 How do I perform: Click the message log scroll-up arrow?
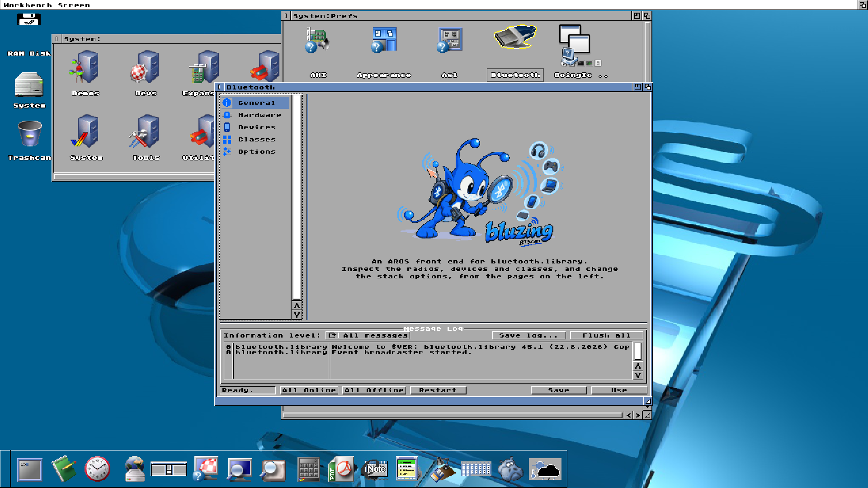638,366
